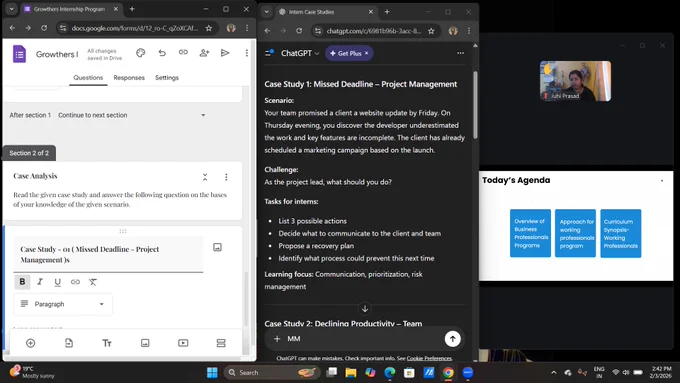Image resolution: width=680 pixels, height=383 pixels.
Task: Copy the responder link icon
Action: [183, 52]
